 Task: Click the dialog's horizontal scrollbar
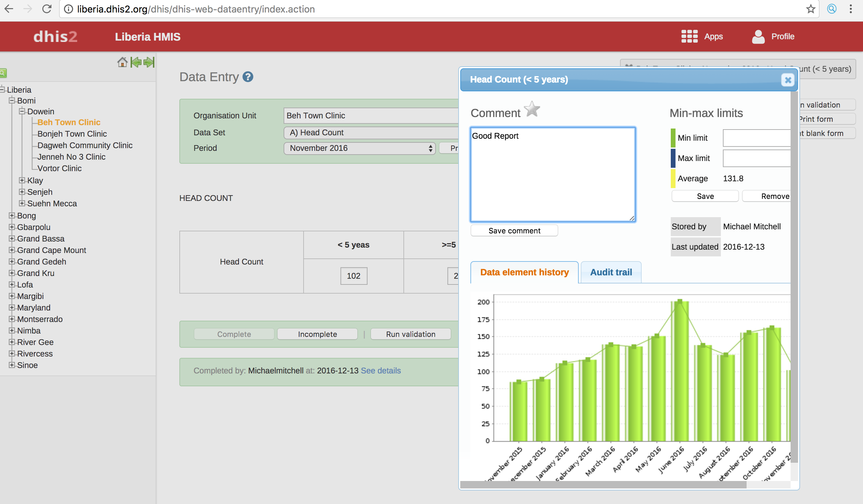(603, 484)
